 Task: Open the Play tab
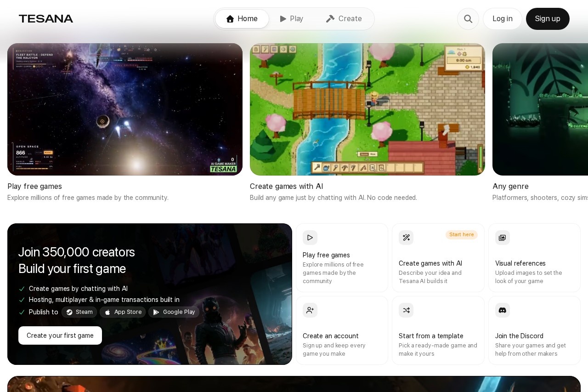(292, 19)
